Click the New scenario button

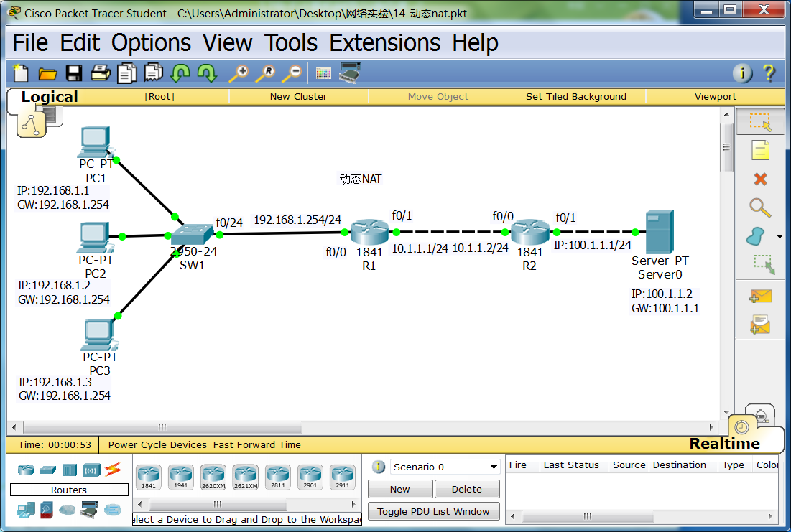click(x=400, y=489)
